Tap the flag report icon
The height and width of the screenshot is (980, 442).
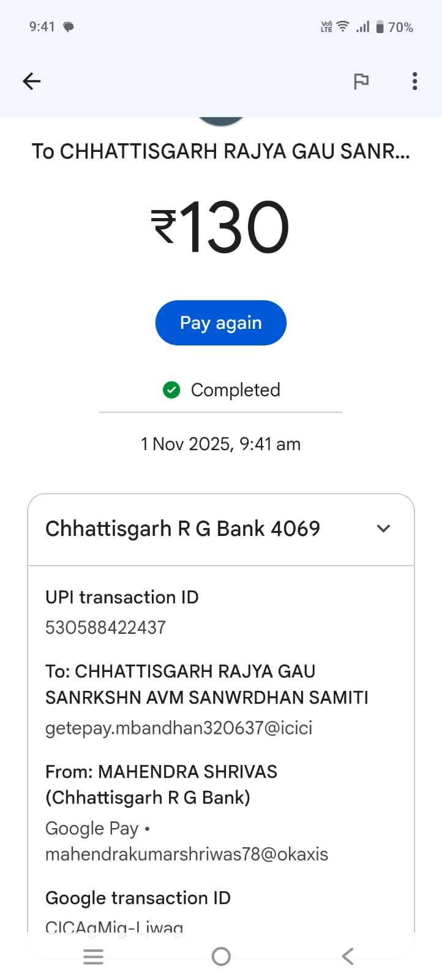361,81
